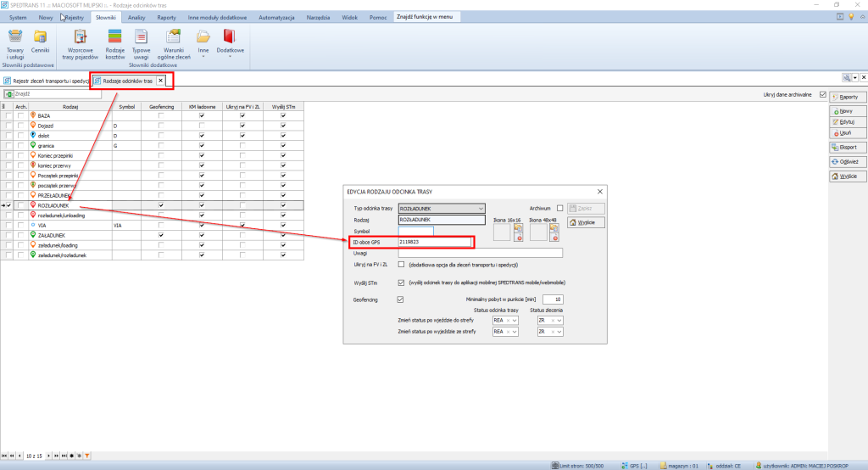Click the Raporty button in sidebar

point(848,97)
